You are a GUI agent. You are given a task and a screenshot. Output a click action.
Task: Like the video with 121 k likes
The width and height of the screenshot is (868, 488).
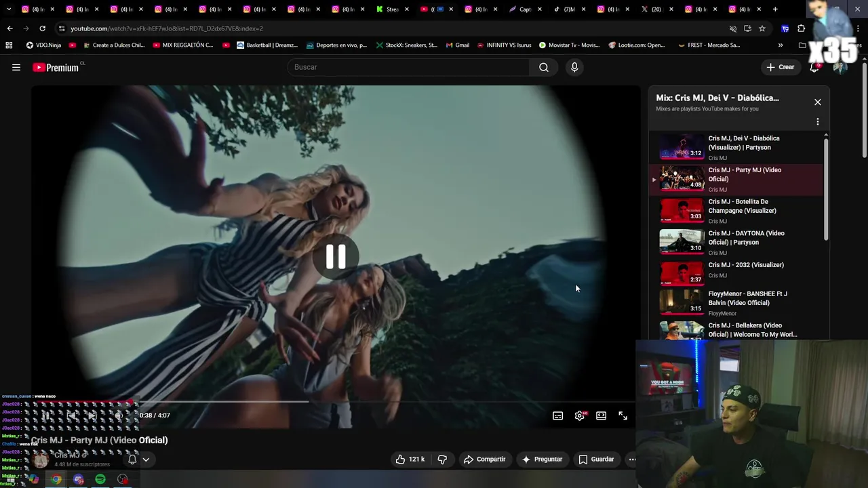410,459
